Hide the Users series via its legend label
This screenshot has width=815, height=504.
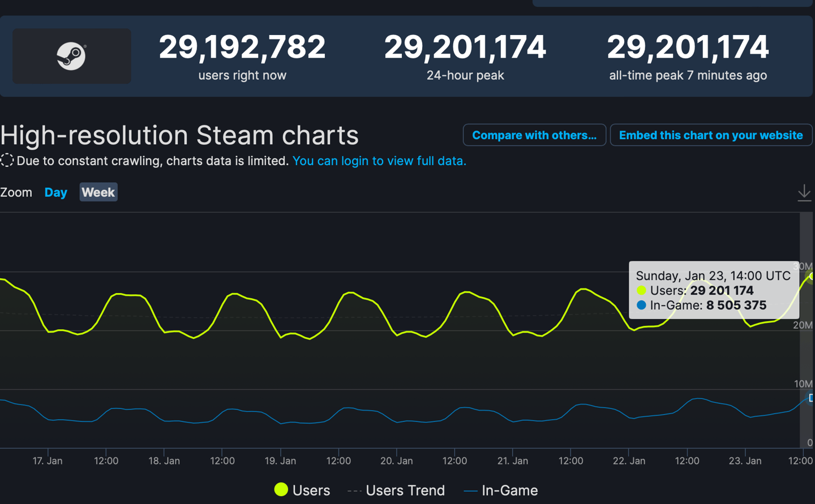(311, 490)
